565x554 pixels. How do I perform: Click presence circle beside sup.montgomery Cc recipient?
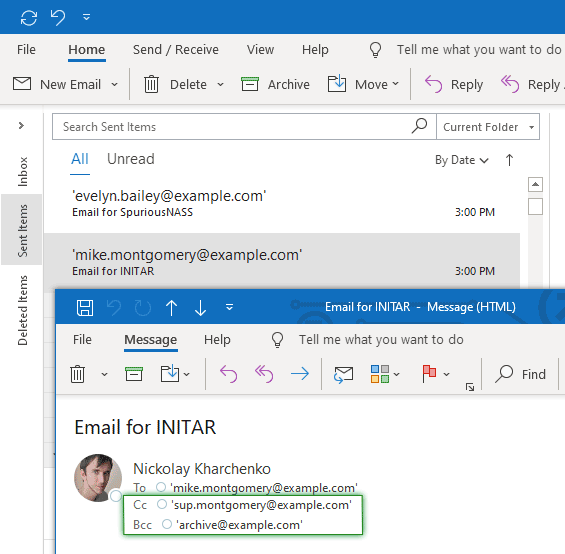(x=162, y=505)
